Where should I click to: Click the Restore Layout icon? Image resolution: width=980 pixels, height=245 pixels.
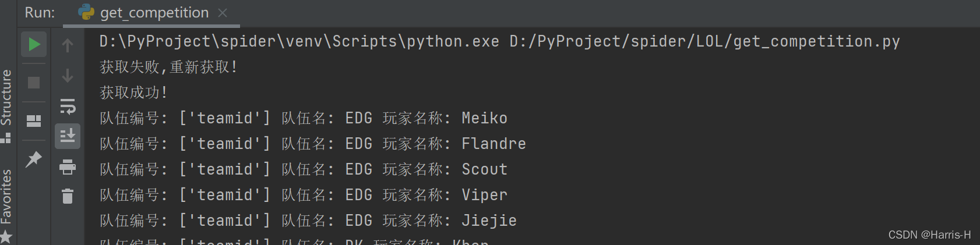click(x=34, y=121)
